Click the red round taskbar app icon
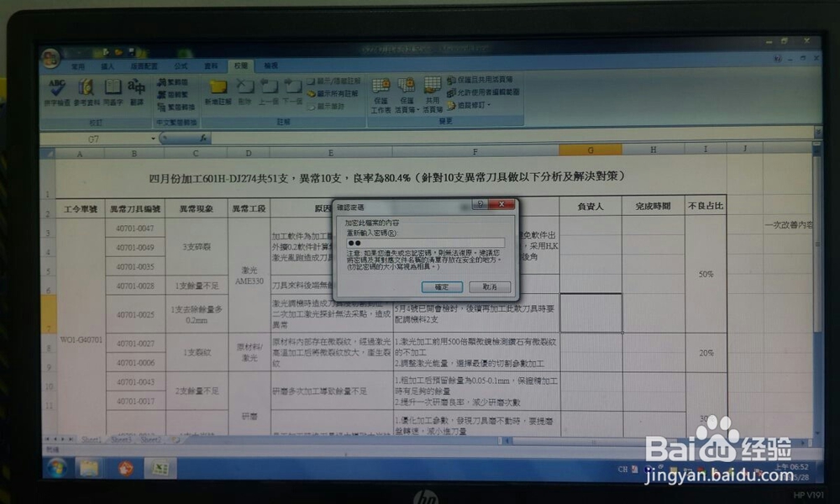Image resolution: width=840 pixels, height=504 pixels. [x=125, y=469]
